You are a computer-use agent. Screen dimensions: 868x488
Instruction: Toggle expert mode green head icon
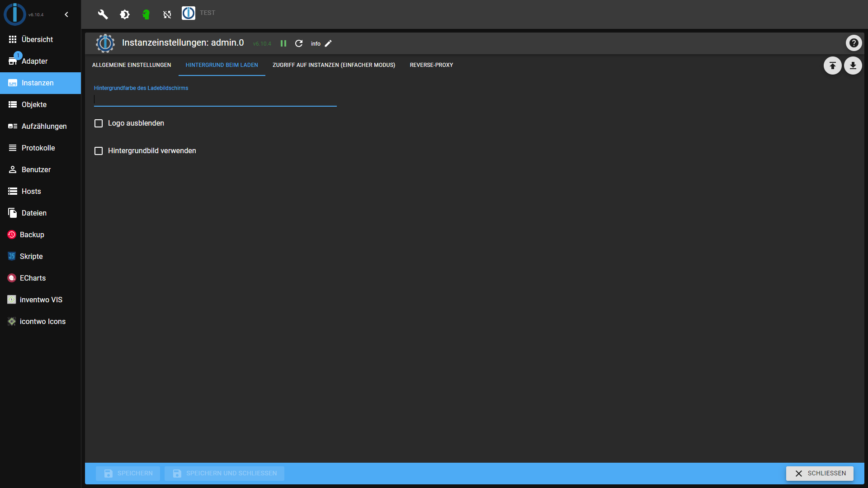pyautogui.click(x=146, y=14)
